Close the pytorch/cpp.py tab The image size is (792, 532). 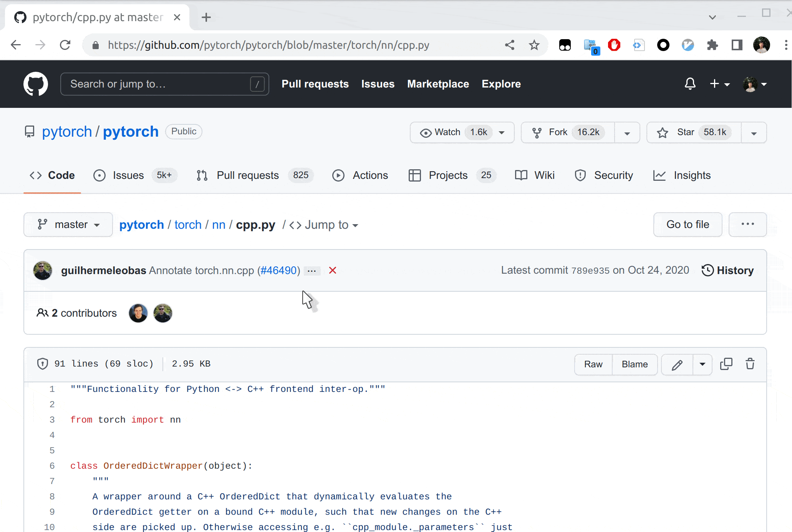pyautogui.click(x=177, y=17)
